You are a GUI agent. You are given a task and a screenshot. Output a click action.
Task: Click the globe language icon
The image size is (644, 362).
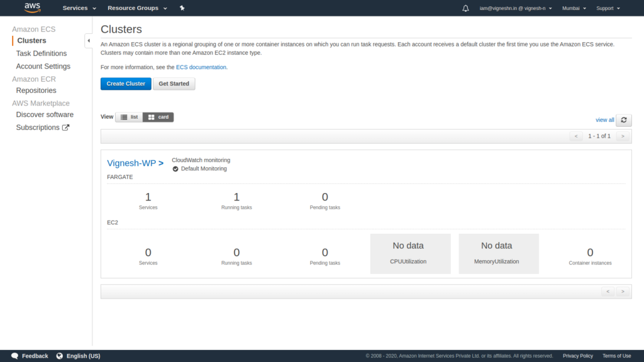(60, 356)
